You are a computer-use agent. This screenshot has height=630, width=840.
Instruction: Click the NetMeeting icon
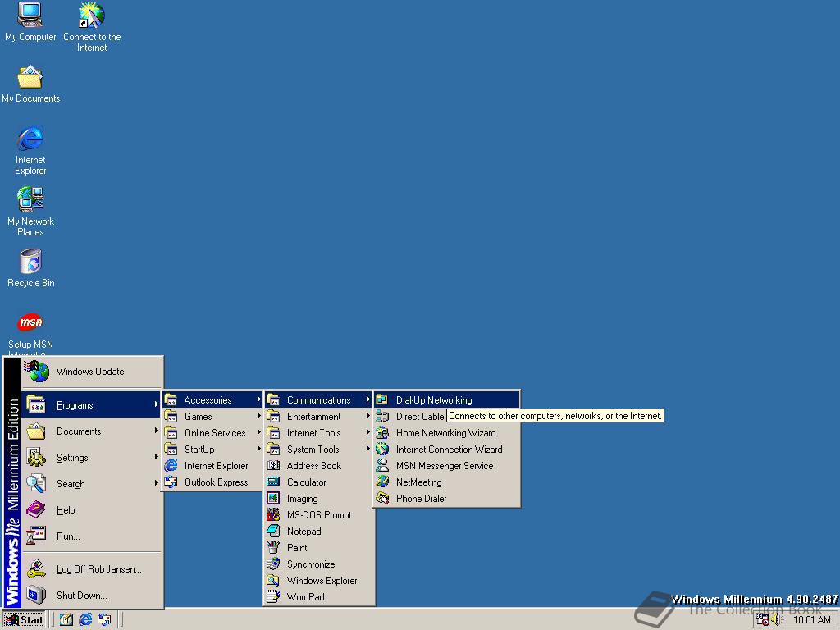[x=382, y=482]
